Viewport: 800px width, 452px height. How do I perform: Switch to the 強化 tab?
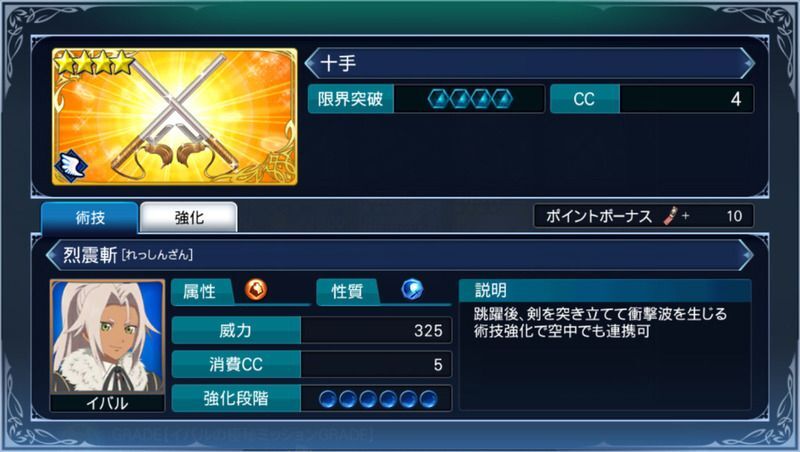click(189, 217)
